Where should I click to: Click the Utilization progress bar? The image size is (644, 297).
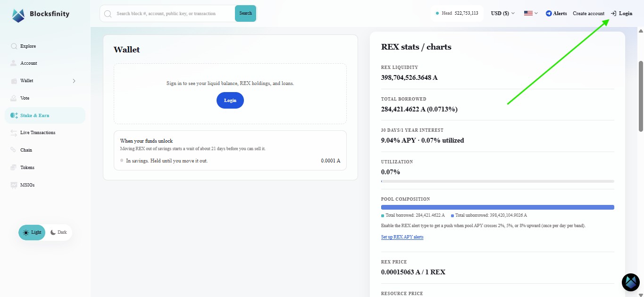498,181
